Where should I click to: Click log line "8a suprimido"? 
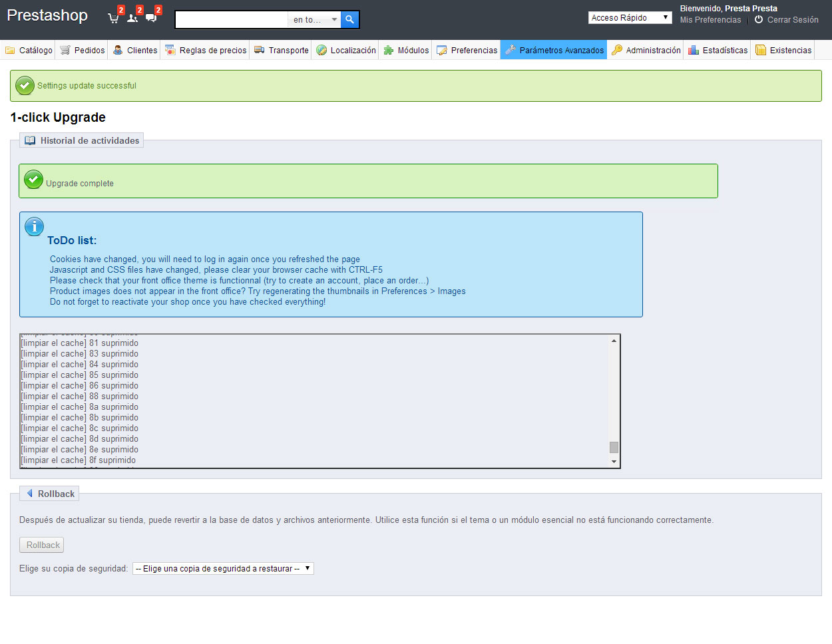point(80,407)
